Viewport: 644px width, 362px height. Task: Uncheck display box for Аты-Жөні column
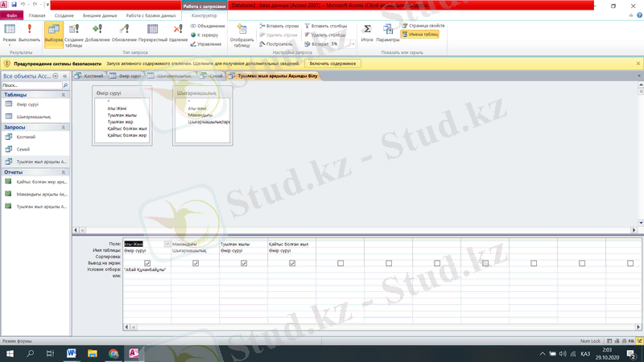[x=147, y=263]
